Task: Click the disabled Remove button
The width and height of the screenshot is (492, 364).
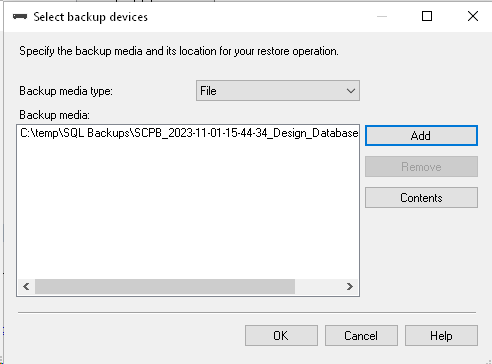Action: (x=421, y=167)
